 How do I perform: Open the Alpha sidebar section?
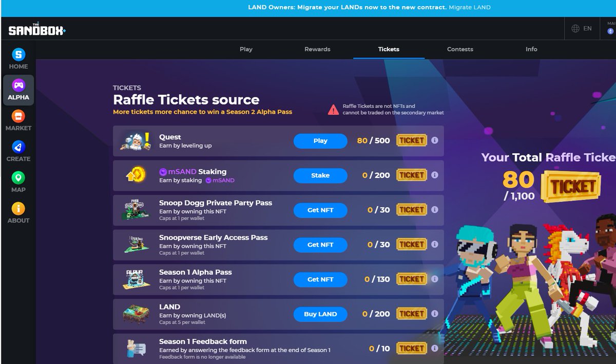click(x=18, y=90)
